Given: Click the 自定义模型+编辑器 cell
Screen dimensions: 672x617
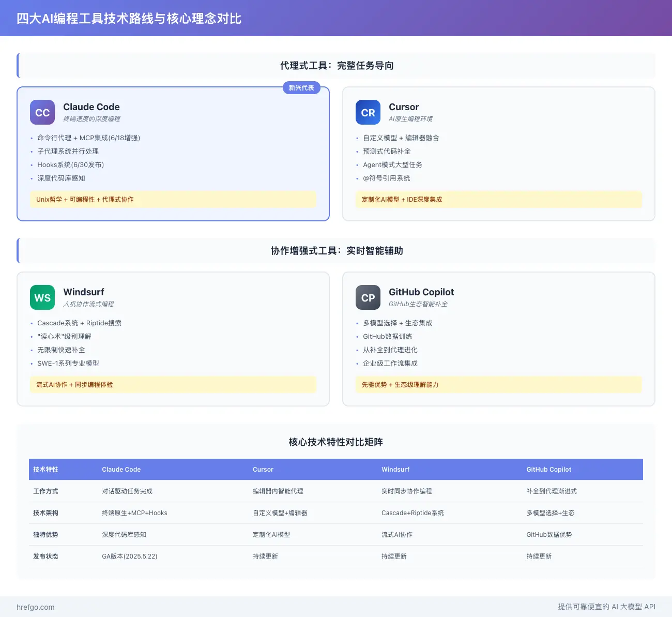Looking at the screenshot, I should [x=280, y=513].
